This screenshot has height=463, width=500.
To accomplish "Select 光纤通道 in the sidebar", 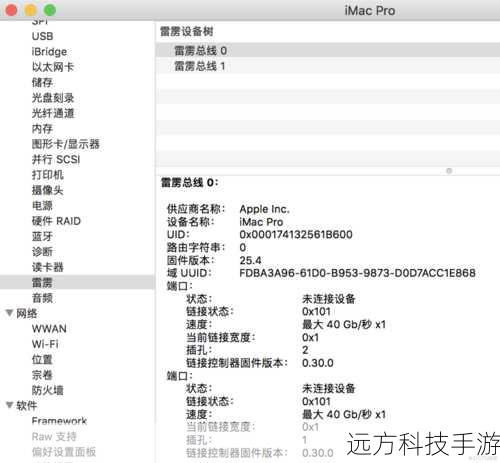I will [x=53, y=113].
